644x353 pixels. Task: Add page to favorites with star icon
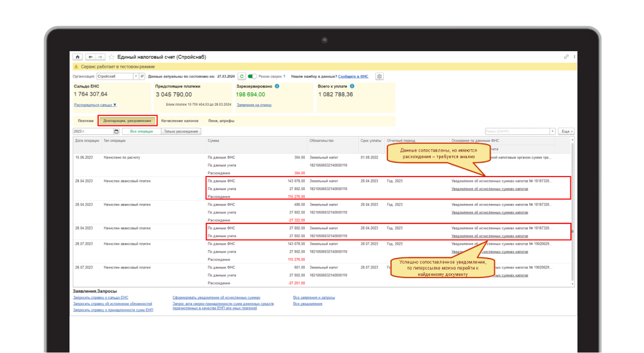pyautogui.click(x=111, y=57)
